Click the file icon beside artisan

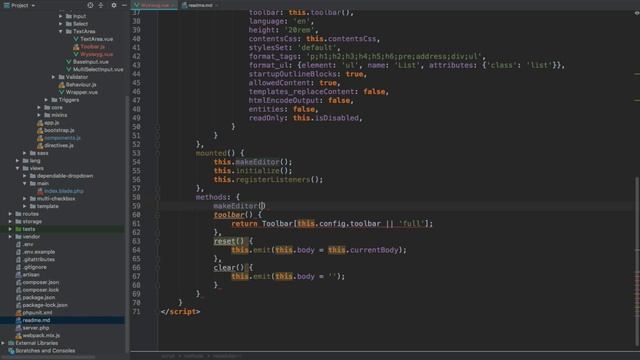click(x=18, y=275)
